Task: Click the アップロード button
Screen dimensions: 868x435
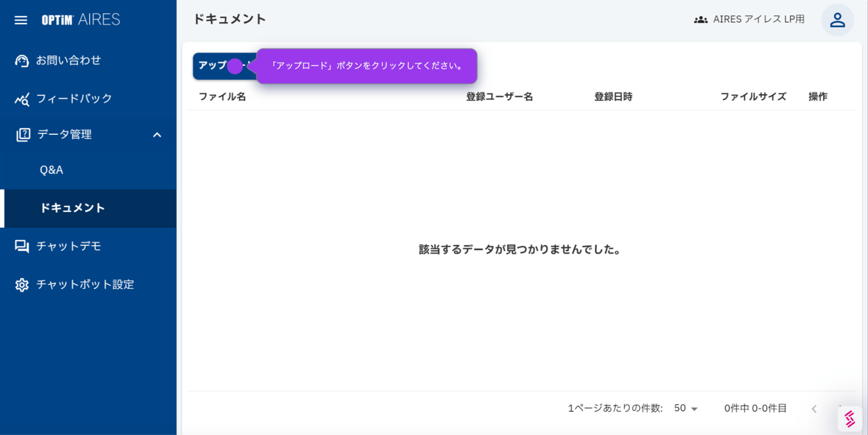Action: 213,66
